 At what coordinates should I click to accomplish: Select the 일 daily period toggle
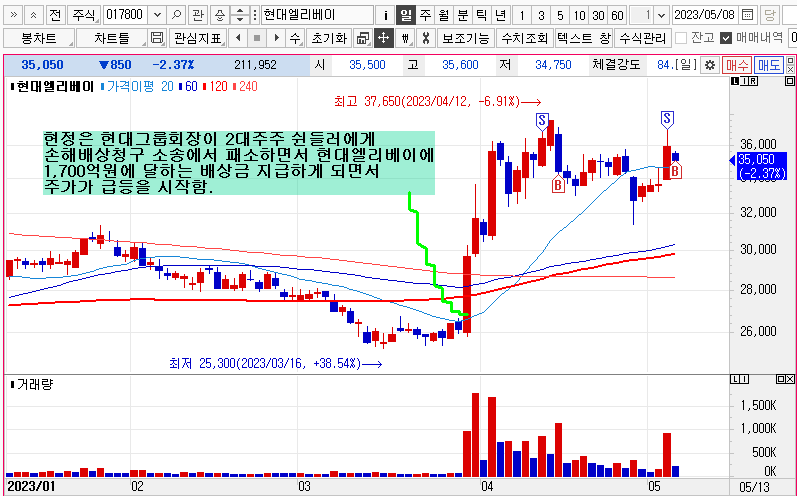[406, 15]
